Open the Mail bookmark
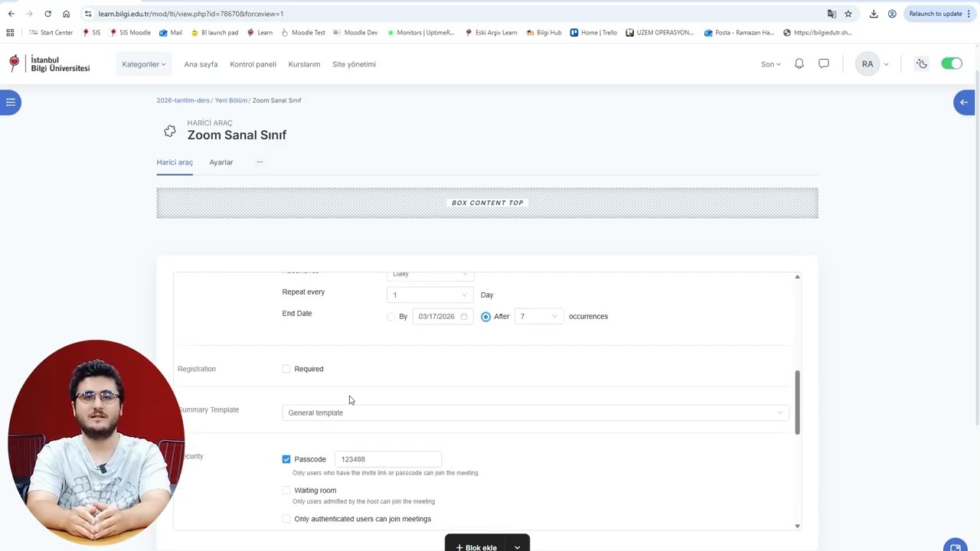Image resolution: width=980 pixels, height=551 pixels. click(x=171, y=33)
